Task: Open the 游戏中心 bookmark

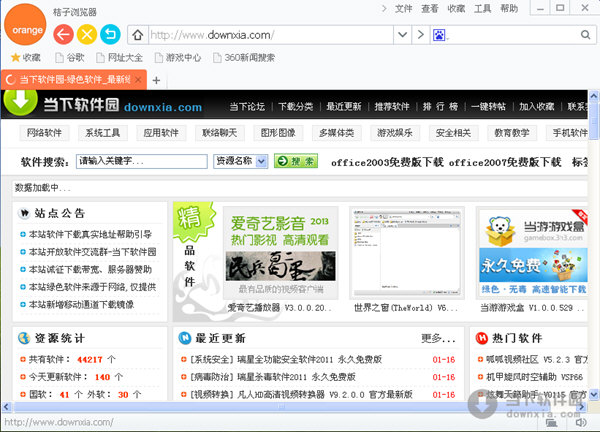Action: coord(178,58)
